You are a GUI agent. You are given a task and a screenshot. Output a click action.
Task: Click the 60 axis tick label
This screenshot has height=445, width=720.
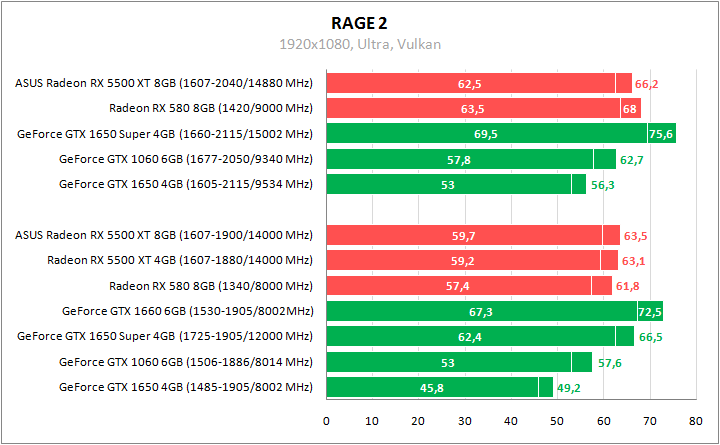[x=604, y=421]
